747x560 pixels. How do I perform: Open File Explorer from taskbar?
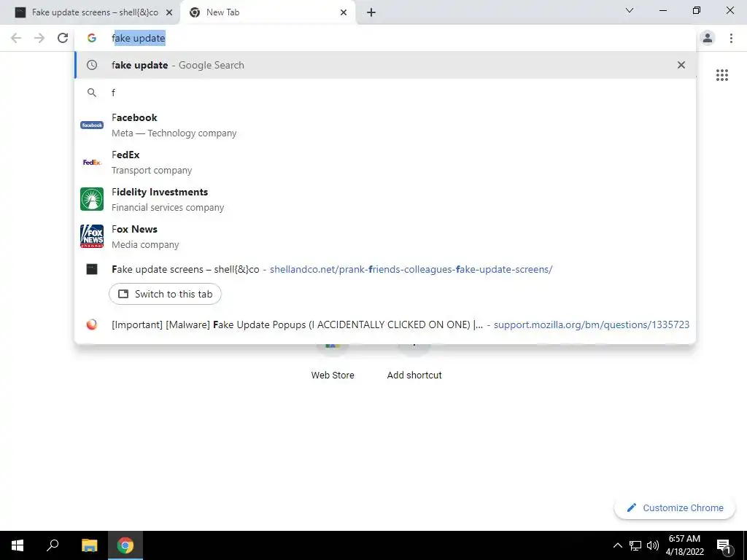point(89,545)
